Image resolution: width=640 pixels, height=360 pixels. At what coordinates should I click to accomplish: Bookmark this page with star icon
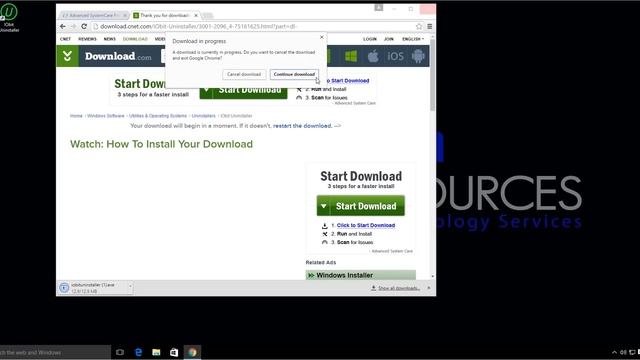[x=419, y=27]
